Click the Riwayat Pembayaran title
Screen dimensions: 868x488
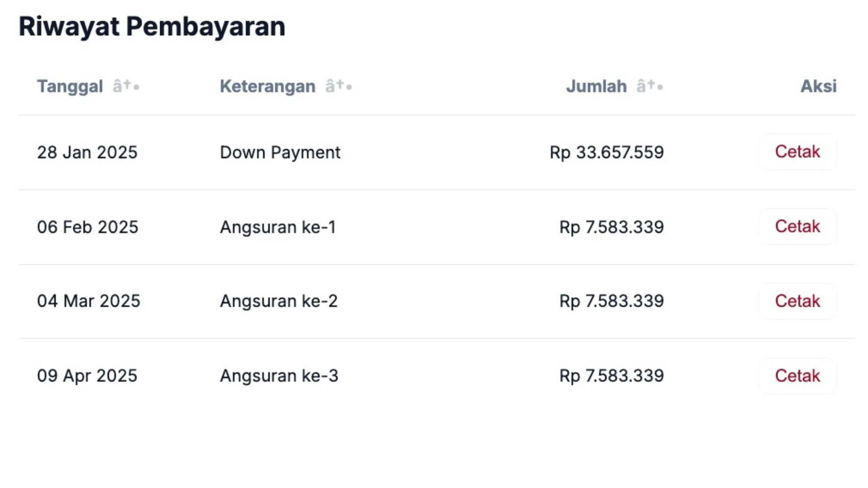click(152, 26)
